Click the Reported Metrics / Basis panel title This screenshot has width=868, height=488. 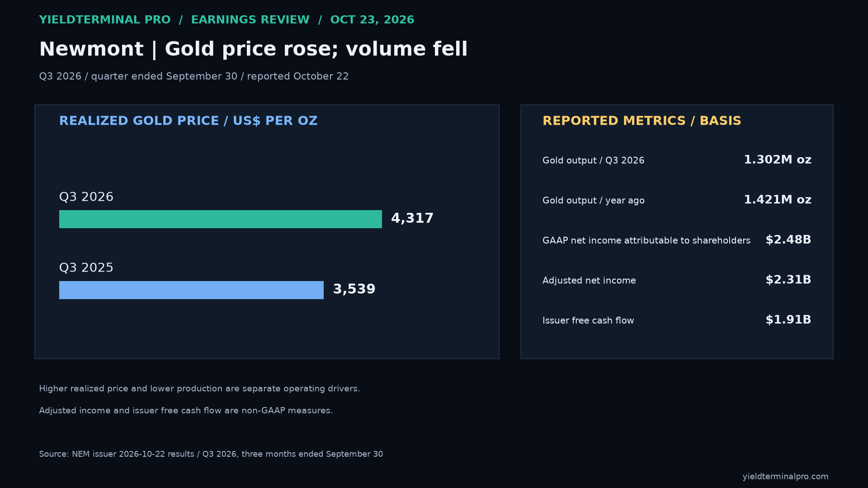pos(642,121)
